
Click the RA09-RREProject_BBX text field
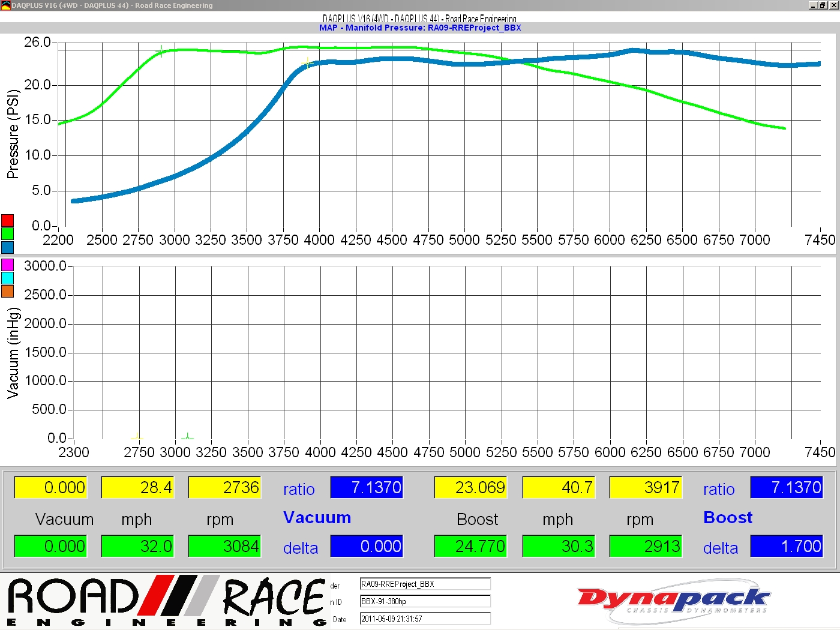pos(425,584)
